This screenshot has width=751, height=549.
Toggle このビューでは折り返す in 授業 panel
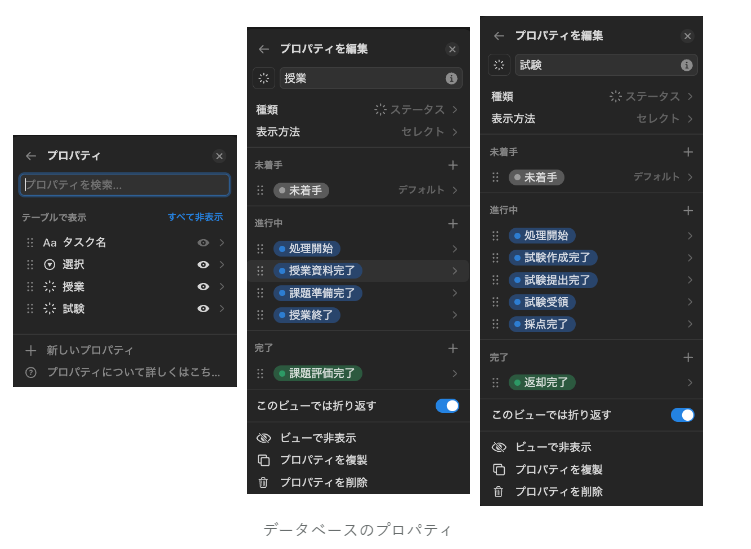pyautogui.click(x=447, y=406)
